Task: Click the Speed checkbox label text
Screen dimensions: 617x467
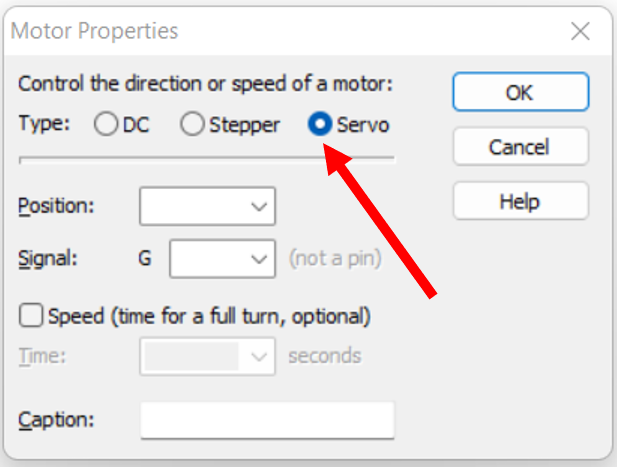Action: [x=209, y=316]
